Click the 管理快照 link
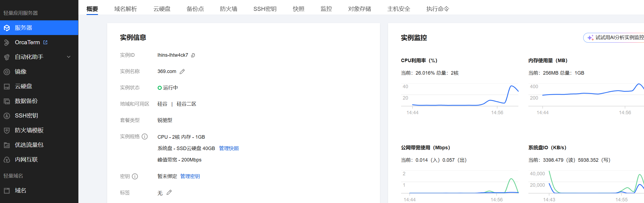This screenshot has width=644, height=203. 229,148
